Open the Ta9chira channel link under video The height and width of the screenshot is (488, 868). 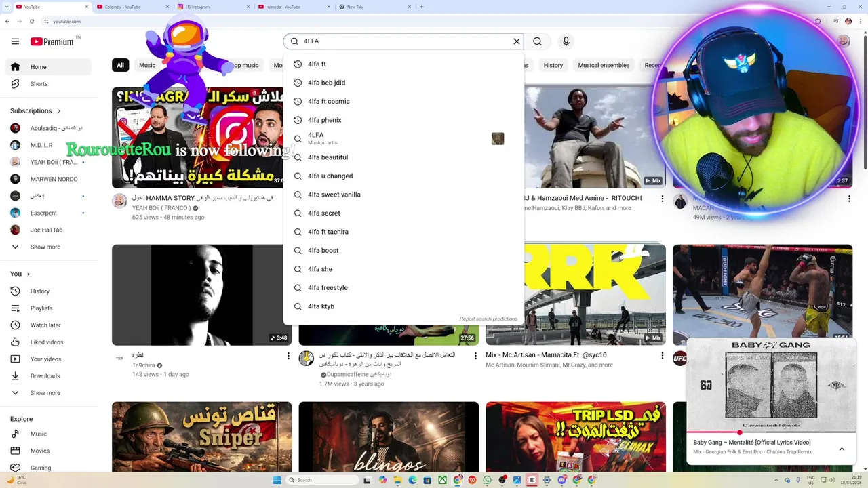(144, 365)
